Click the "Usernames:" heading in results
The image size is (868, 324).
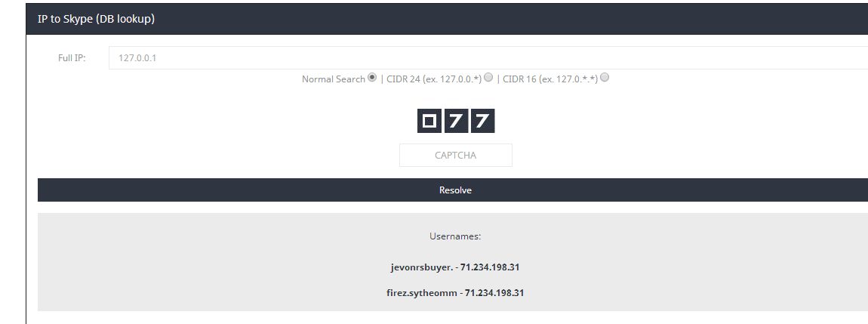click(455, 236)
